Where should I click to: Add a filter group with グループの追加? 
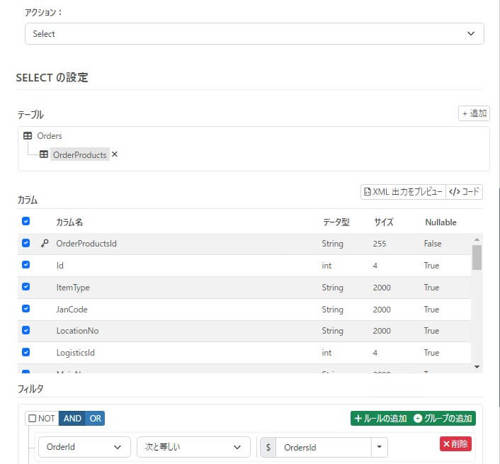tap(443, 418)
